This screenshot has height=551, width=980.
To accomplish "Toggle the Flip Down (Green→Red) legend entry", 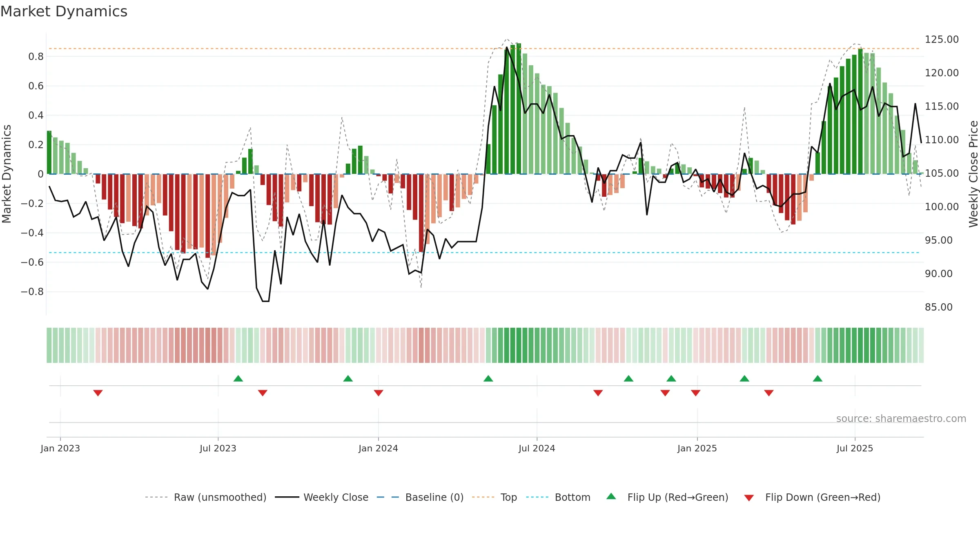I will coord(812,497).
